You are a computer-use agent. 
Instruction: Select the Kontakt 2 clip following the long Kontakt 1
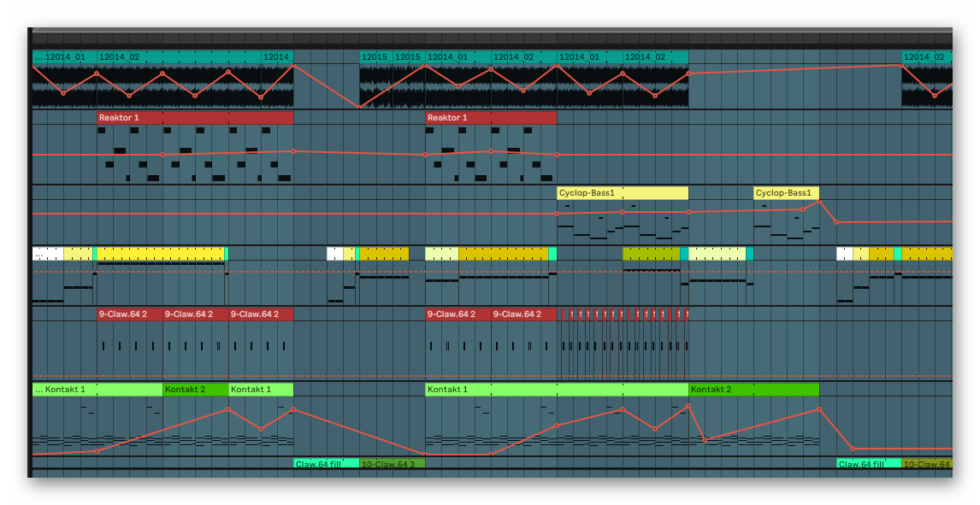(x=753, y=390)
